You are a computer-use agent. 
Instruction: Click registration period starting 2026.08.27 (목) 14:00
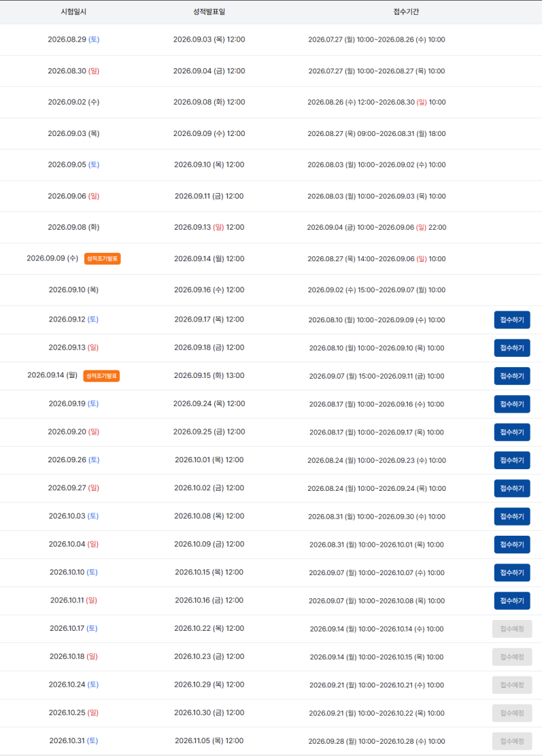point(377,259)
